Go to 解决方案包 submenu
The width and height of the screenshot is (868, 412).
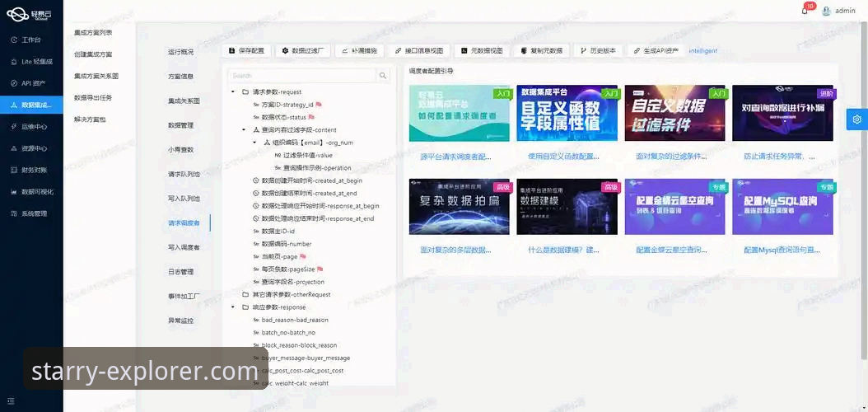[90, 119]
